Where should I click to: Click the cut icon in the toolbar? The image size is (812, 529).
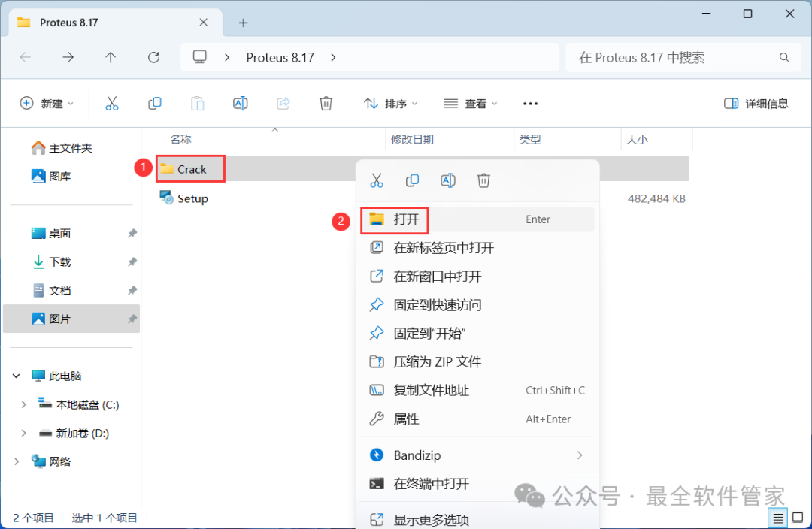click(112, 104)
